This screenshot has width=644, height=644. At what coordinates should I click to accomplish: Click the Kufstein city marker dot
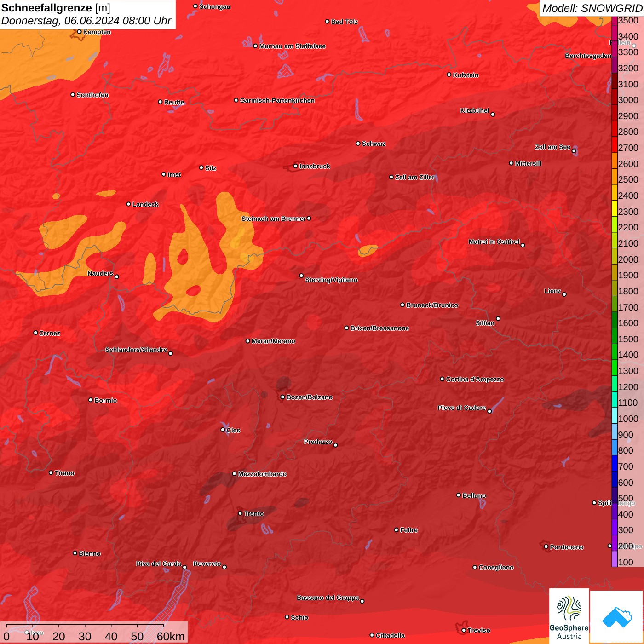pos(449,75)
